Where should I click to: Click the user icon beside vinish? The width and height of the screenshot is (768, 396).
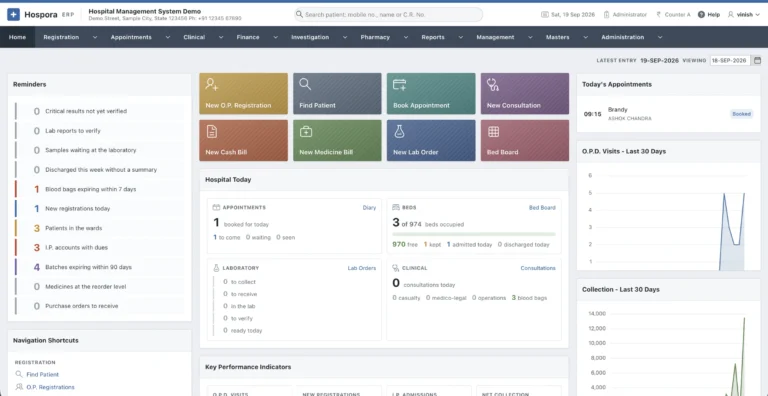(x=731, y=15)
